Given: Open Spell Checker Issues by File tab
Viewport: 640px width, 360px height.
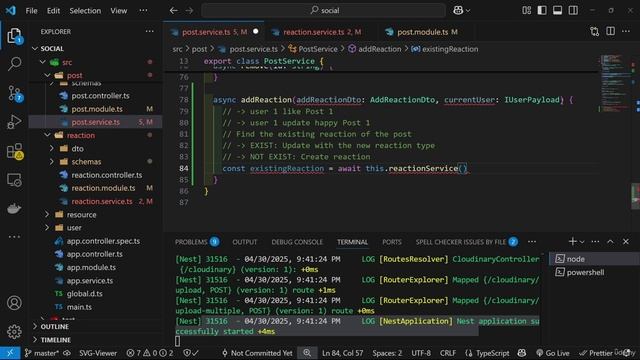Looking at the screenshot, I should coord(467,242).
